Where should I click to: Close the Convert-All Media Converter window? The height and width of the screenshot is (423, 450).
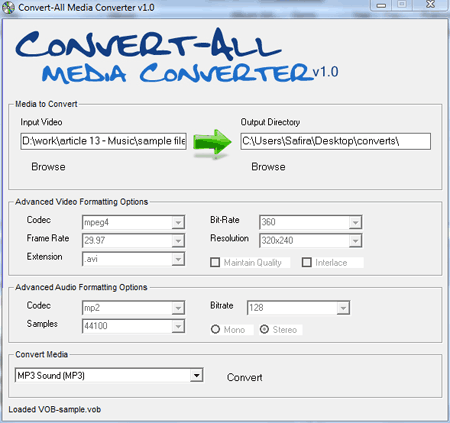430,4
